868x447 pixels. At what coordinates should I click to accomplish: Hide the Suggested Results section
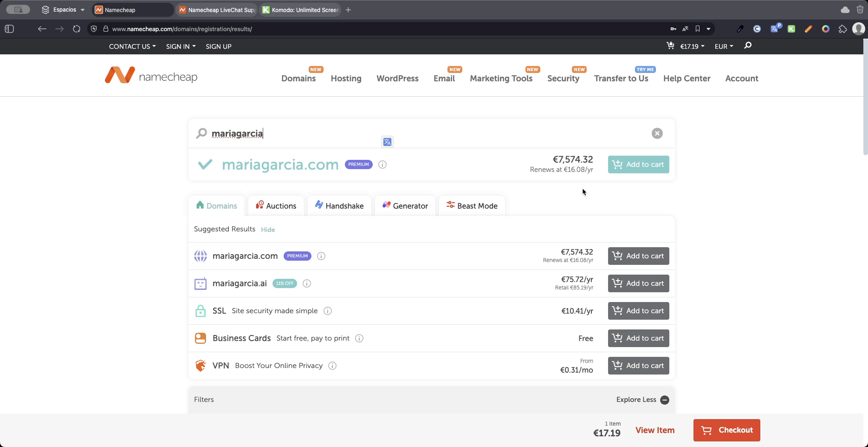click(268, 230)
